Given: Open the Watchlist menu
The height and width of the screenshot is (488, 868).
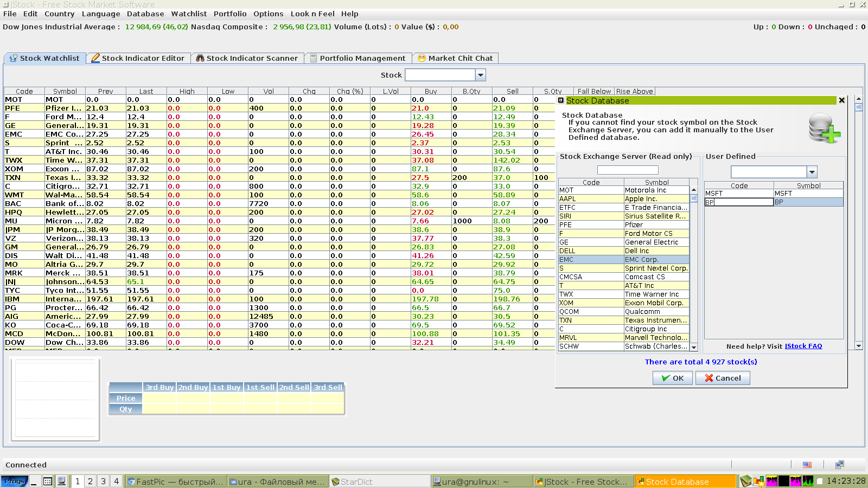Looking at the screenshot, I should (x=189, y=14).
